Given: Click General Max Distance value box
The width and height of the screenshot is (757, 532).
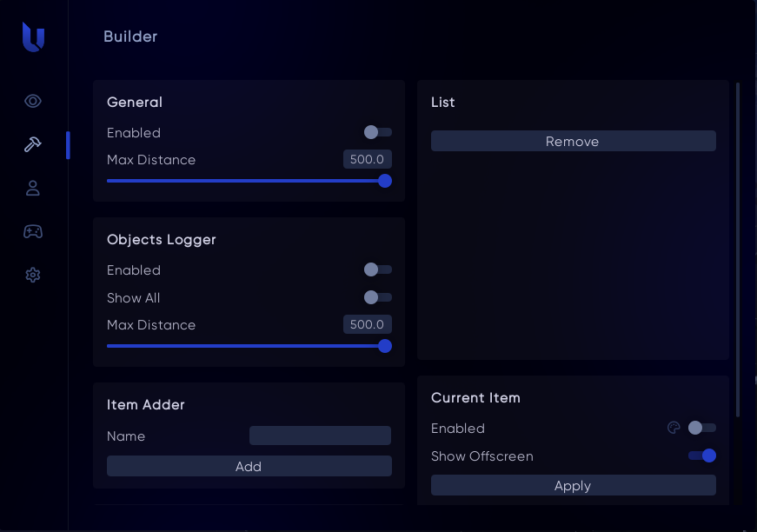Looking at the screenshot, I should click(367, 159).
